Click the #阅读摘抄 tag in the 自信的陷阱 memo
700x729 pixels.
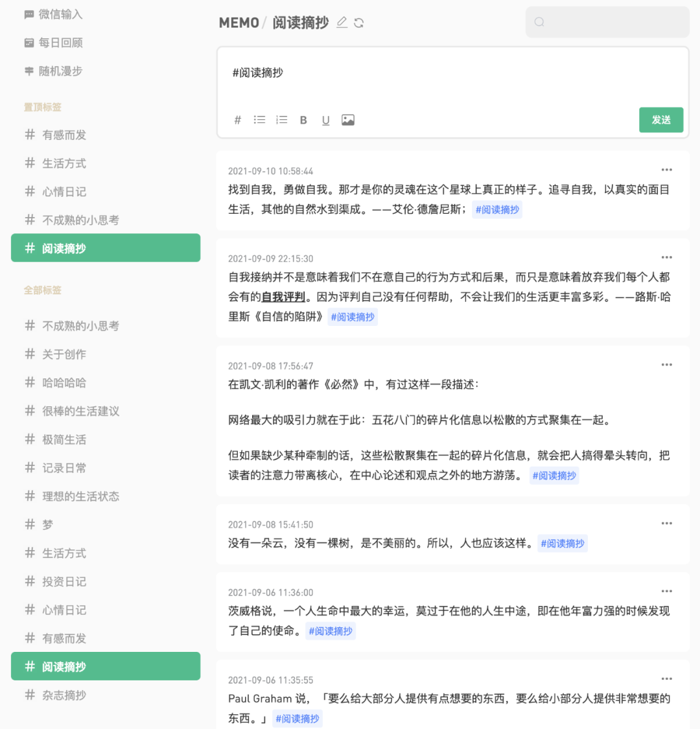coord(353,317)
